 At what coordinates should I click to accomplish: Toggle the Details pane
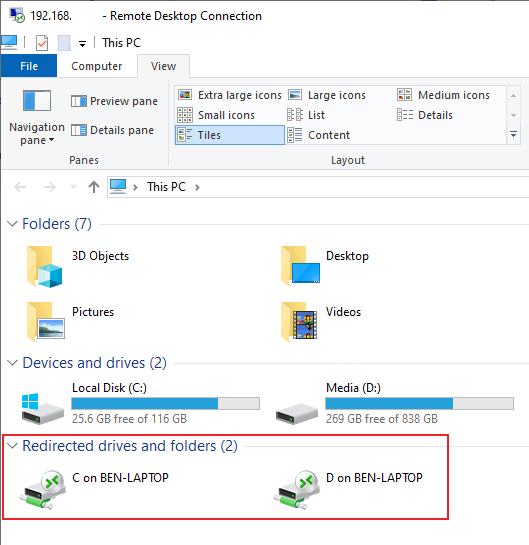click(112, 130)
